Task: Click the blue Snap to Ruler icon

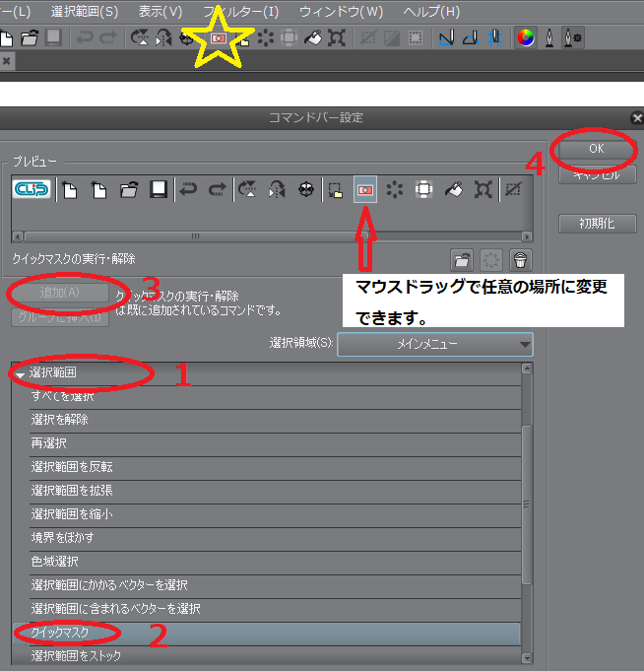Action: pyautogui.click(x=446, y=38)
